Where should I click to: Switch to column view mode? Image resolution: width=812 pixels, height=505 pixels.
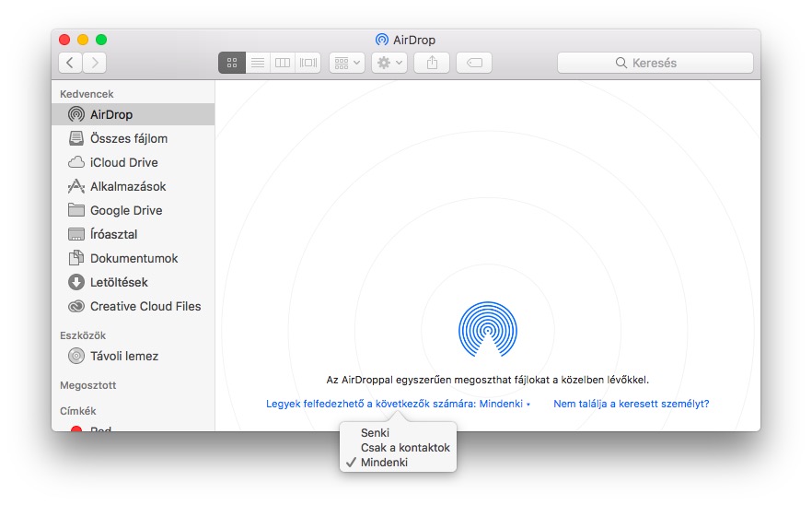click(283, 63)
